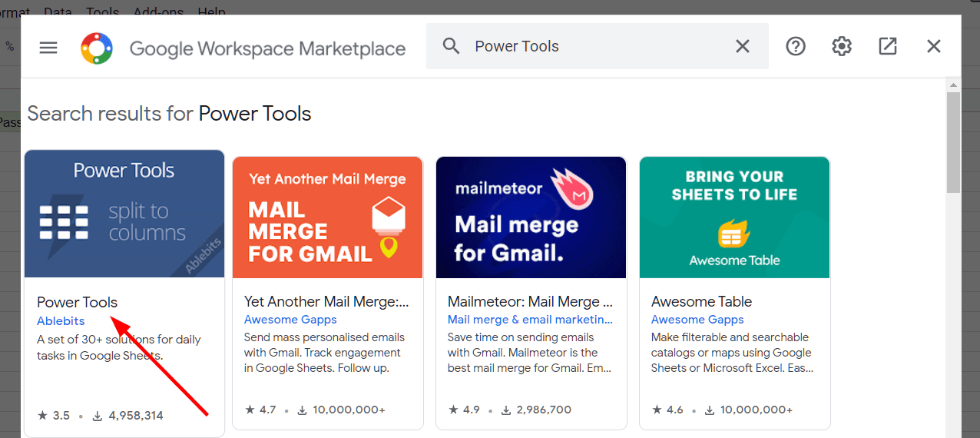The height and width of the screenshot is (438, 980).
Task: Click the Awesome Table app title
Action: [x=701, y=301]
